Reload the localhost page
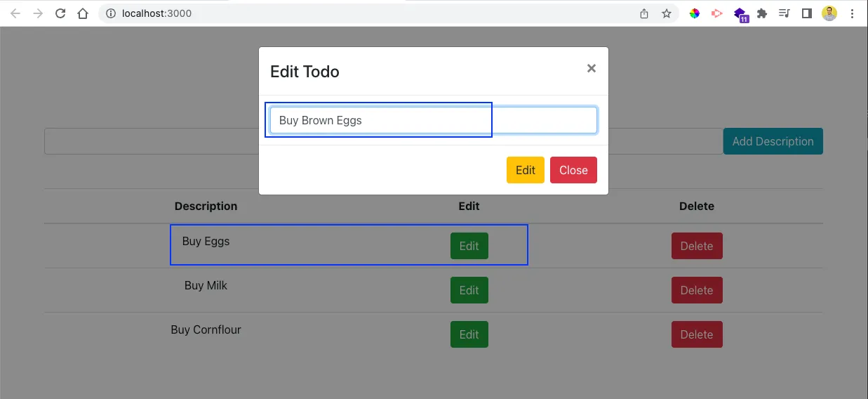This screenshot has height=399, width=868. click(x=60, y=13)
